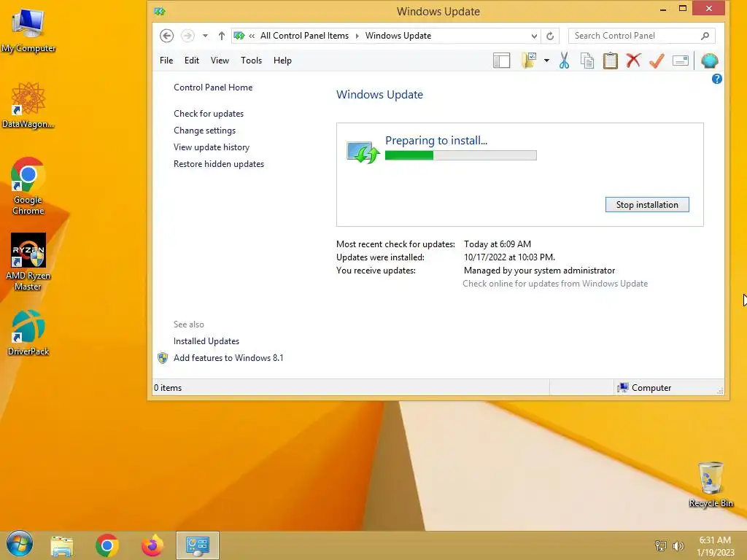
Task: Click the taskbar clock showing 6:31 AM
Action: (x=715, y=546)
